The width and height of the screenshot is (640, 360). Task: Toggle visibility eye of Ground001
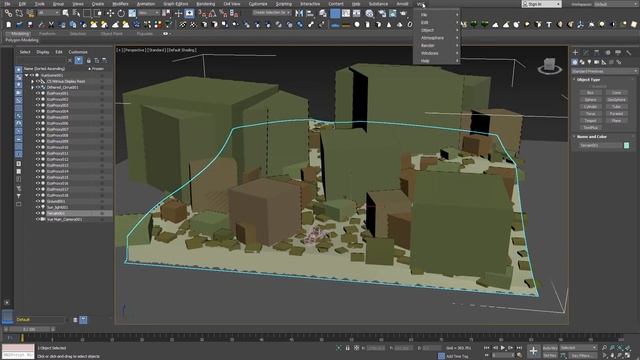[x=37, y=201]
